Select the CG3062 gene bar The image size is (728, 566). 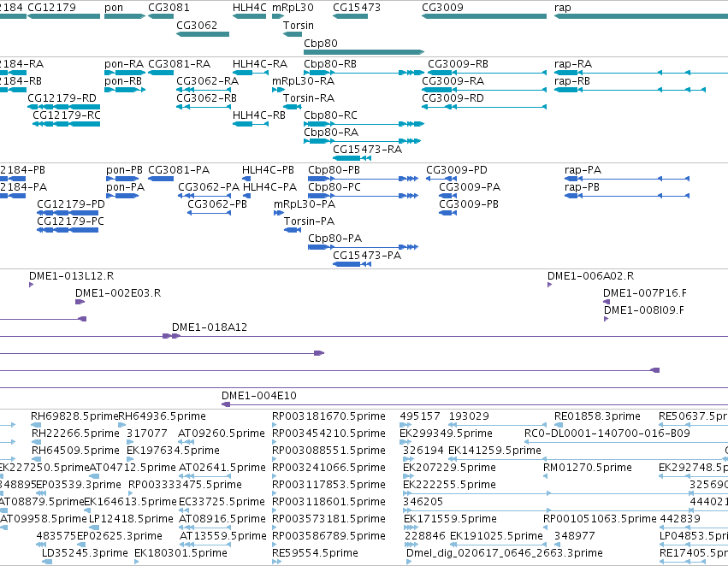203,34
